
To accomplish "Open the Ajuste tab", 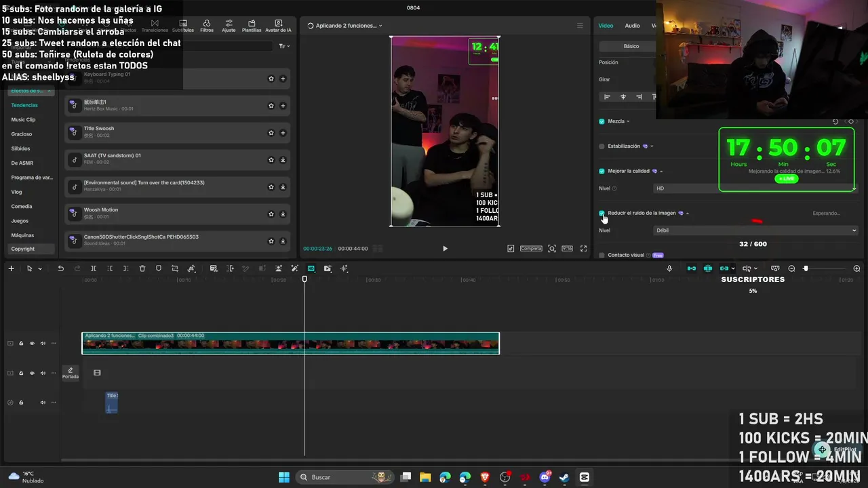I will (229, 26).
